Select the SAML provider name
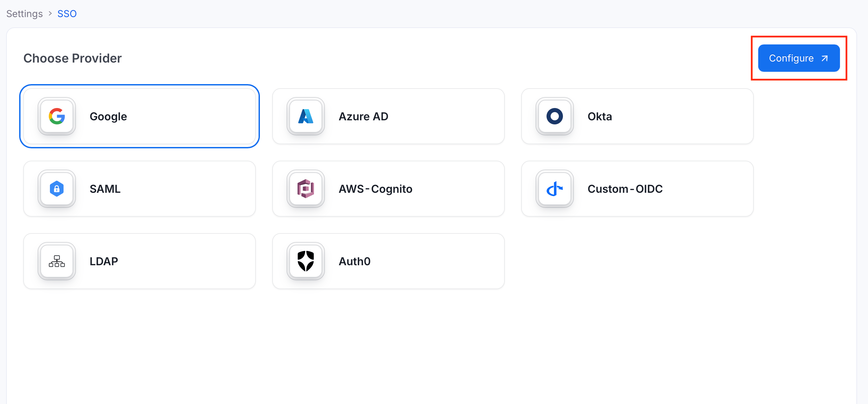The height and width of the screenshot is (404, 868). pyautogui.click(x=105, y=189)
